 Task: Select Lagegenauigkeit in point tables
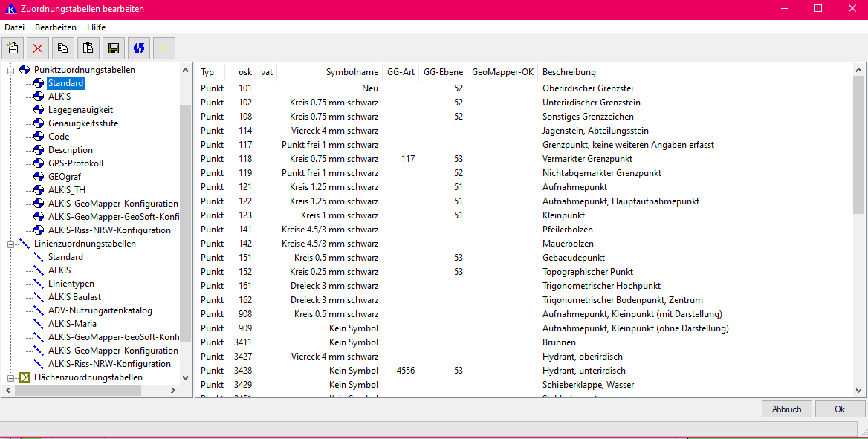tap(80, 110)
